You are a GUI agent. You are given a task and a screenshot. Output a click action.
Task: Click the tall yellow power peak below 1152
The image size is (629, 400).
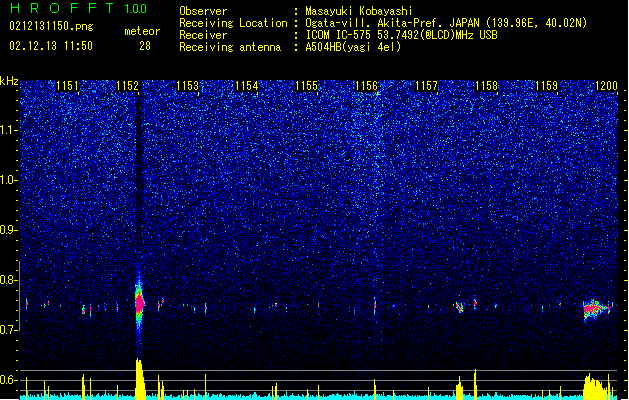(x=140, y=379)
